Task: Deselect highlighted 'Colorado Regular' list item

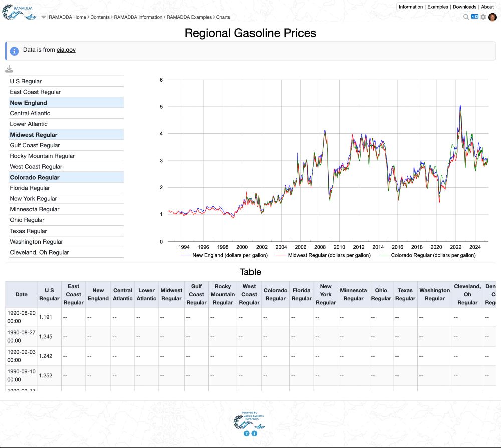Action: tap(67, 177)
